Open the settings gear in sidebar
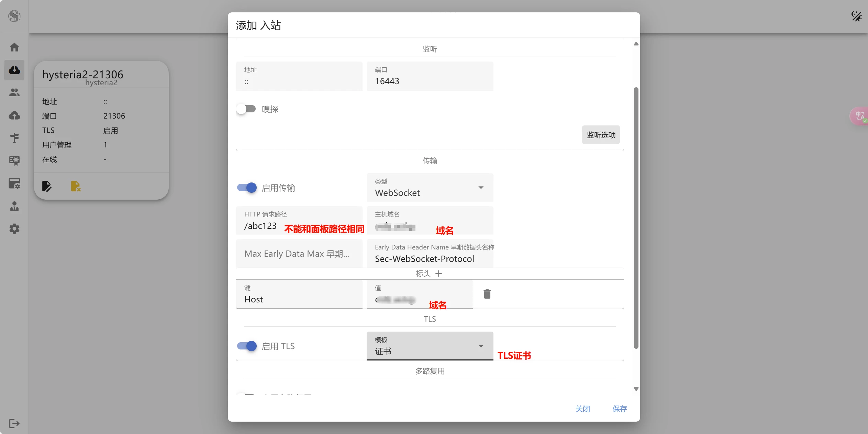 pos(14,229)
